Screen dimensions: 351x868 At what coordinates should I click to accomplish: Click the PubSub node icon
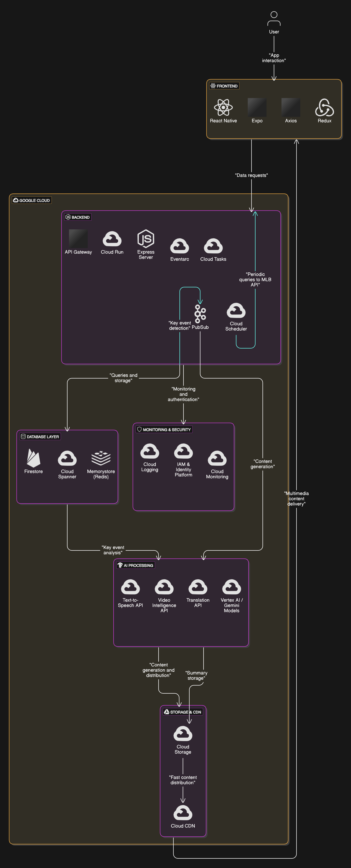coord(200,314)
